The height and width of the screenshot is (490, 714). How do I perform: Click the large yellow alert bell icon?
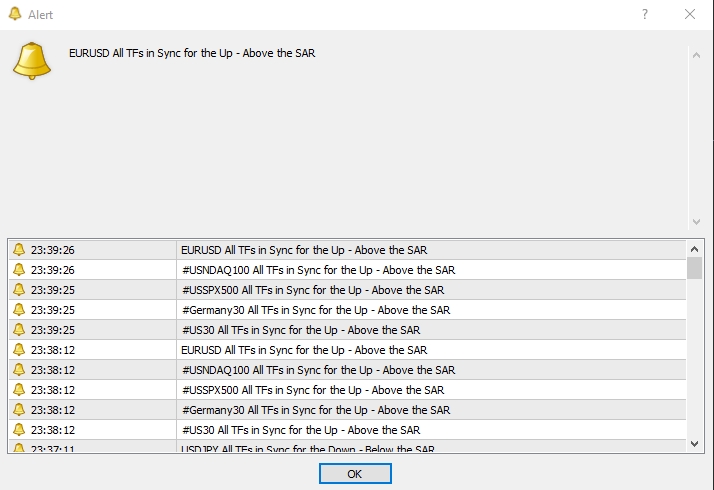click(31, 62)
